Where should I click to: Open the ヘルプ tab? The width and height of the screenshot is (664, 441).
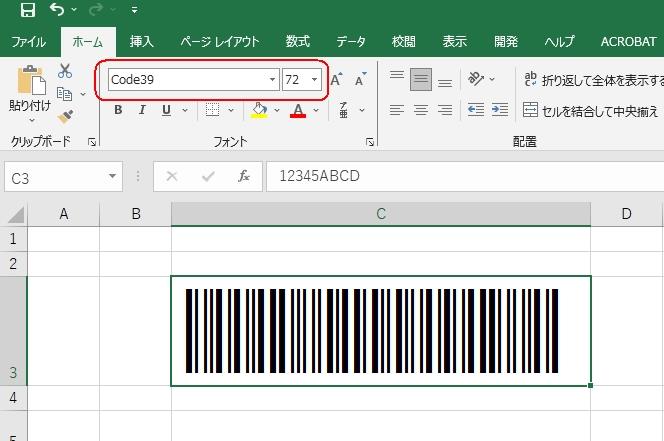click(559, 42)
